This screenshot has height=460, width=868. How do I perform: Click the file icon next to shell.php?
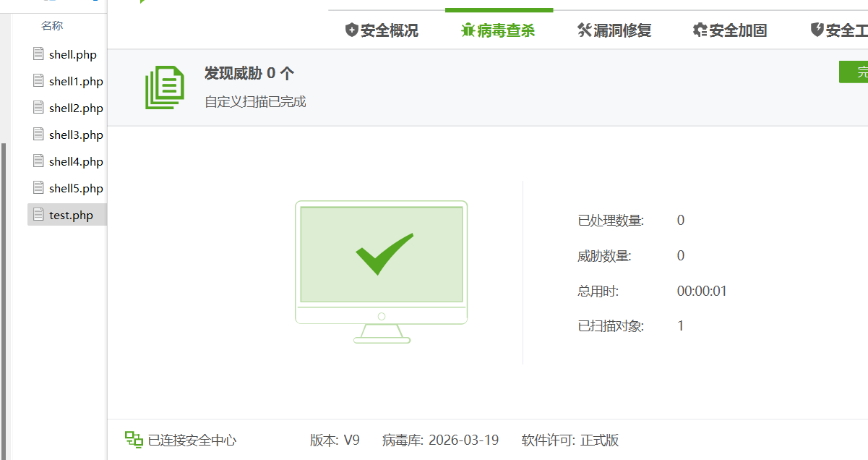coord(38,54)
